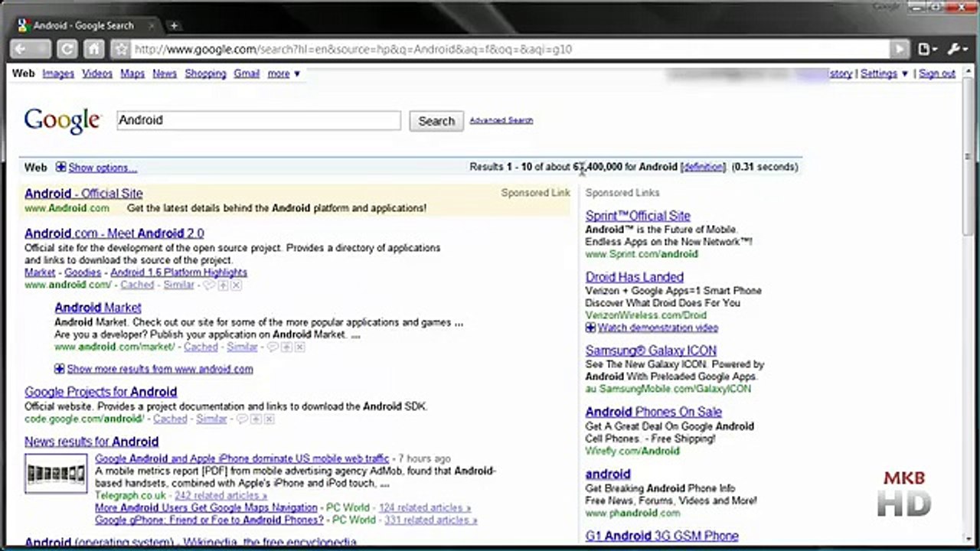Open Android - Official Site sponsored link
Viewport: 980px width, 551px height.
pyautogui.click(x=83, y=194)
